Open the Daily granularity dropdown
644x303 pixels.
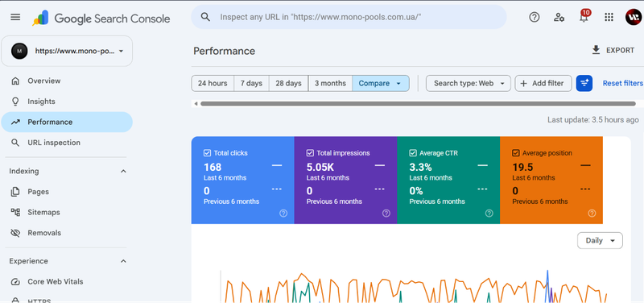[x=600, y=240]
